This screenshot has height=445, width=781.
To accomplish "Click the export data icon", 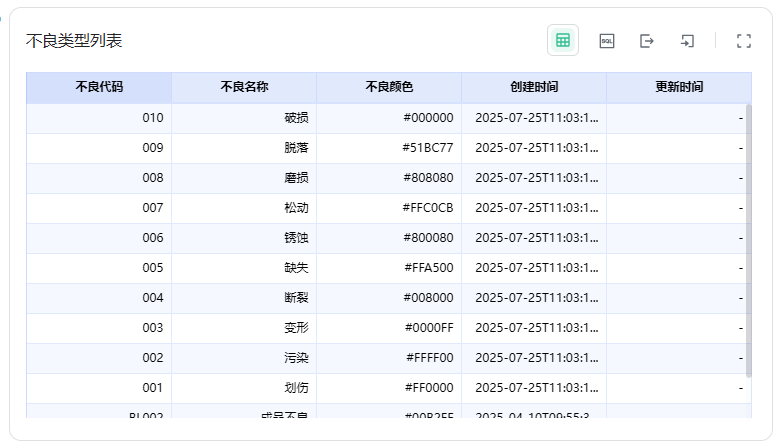I will coord(647,41).
